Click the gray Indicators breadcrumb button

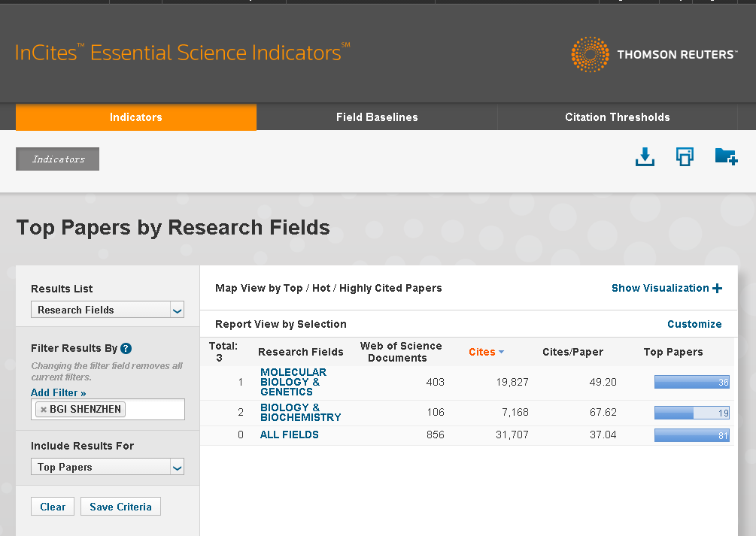pyautogui.click(x=57, y=159)
